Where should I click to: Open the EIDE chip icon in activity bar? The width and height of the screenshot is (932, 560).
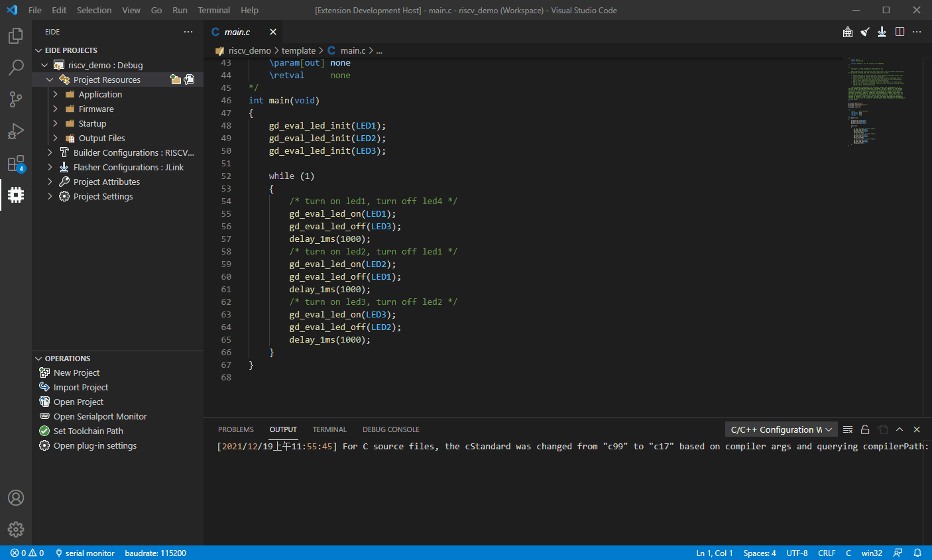(16, 194)
